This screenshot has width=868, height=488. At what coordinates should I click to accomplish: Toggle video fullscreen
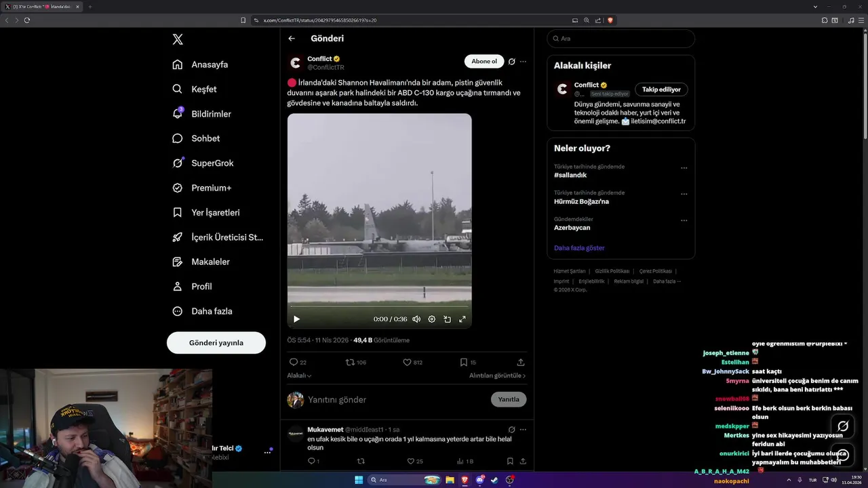[462, 319]
